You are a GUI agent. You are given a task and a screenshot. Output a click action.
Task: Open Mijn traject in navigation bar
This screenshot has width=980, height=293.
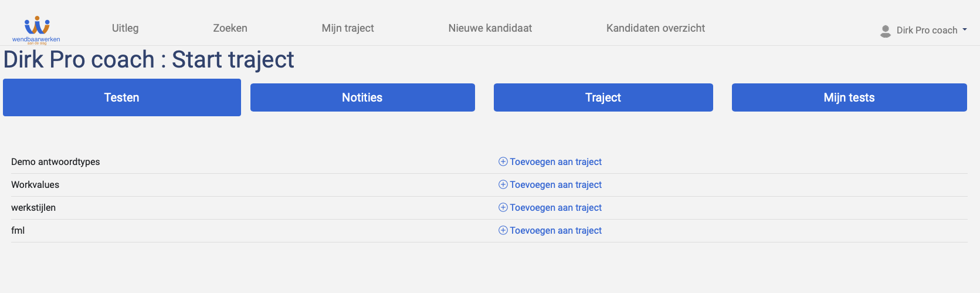[x=348, y=28]
